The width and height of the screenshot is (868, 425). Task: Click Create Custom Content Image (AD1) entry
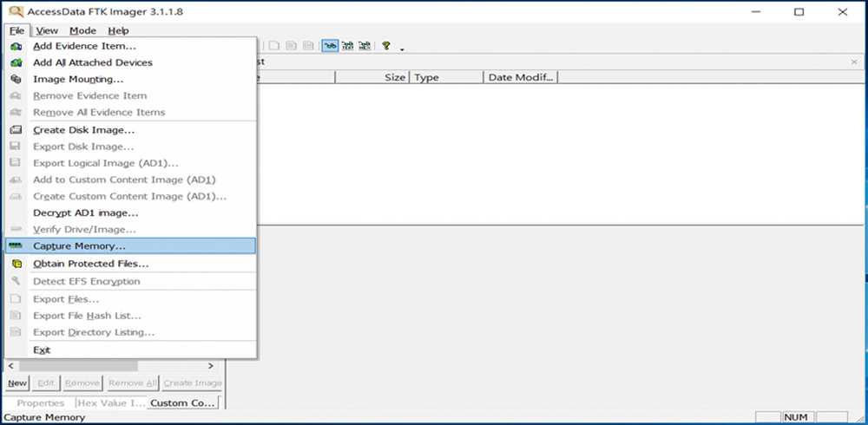pos(131,196)
